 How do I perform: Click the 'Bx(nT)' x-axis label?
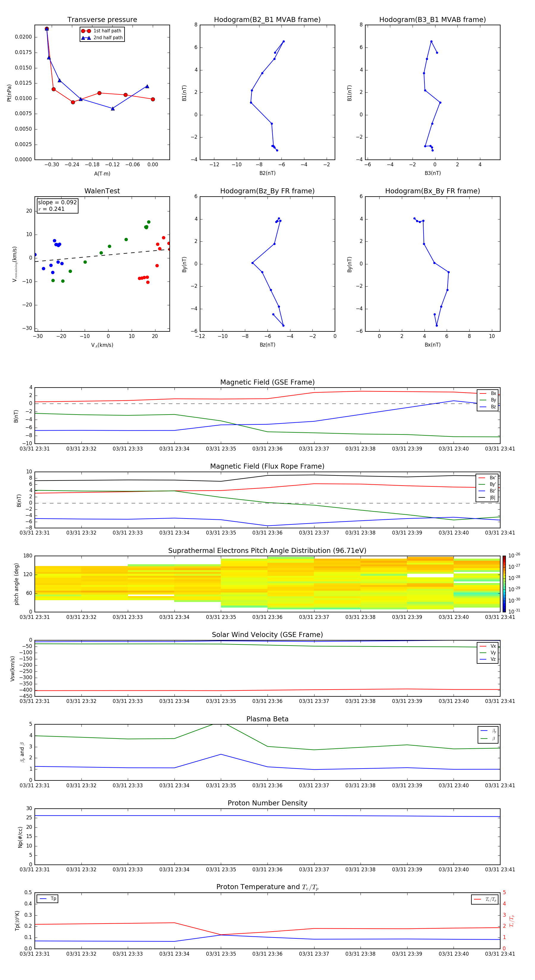click(x=432, y=345)
